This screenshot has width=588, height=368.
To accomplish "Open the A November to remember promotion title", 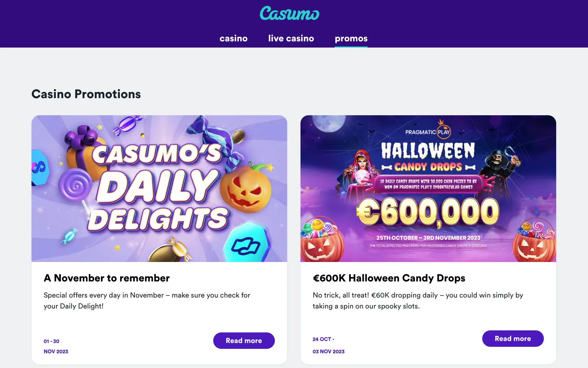I will click(106, 278).
